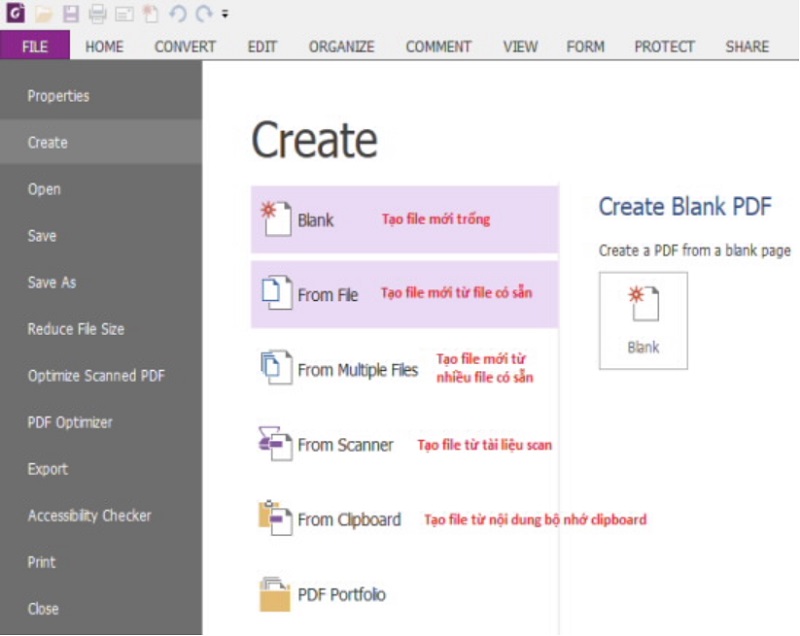
Task: Click Export in the File menu
Action: click(x=48, y=469)
